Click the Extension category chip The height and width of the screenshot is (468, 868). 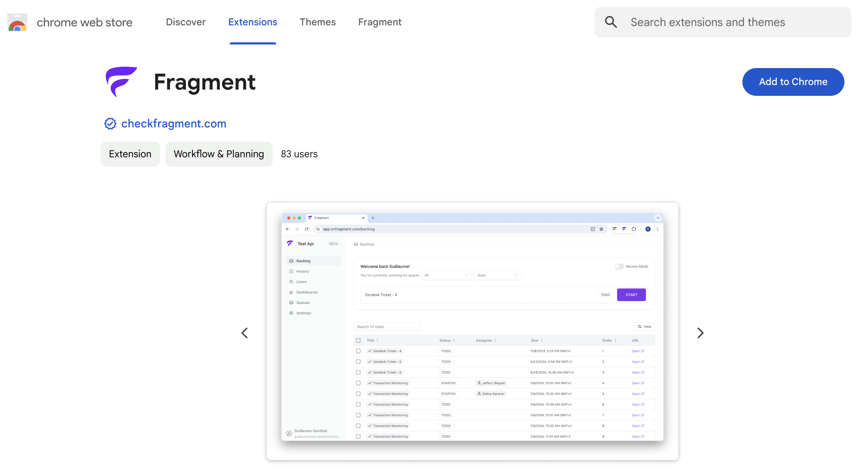[130, 154]
